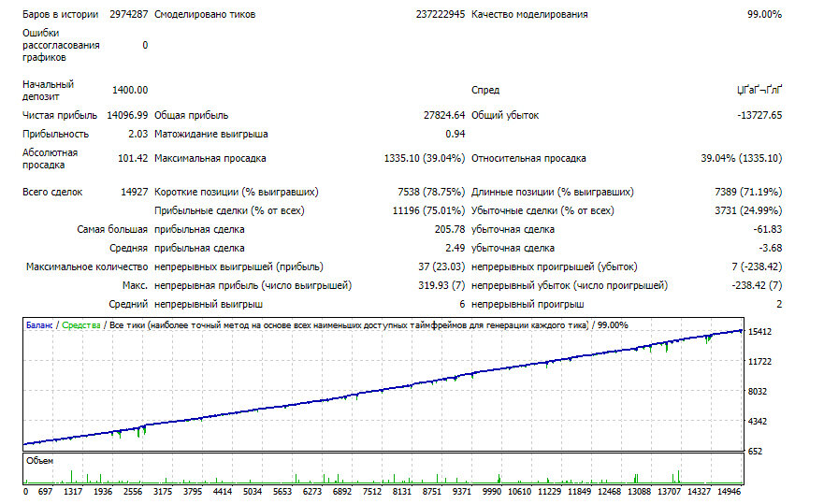This screenshot has width=824, height=504.
Task: Click the 'Объем' volume panel label
Action: pyautogui.click(x=39, y=461)
